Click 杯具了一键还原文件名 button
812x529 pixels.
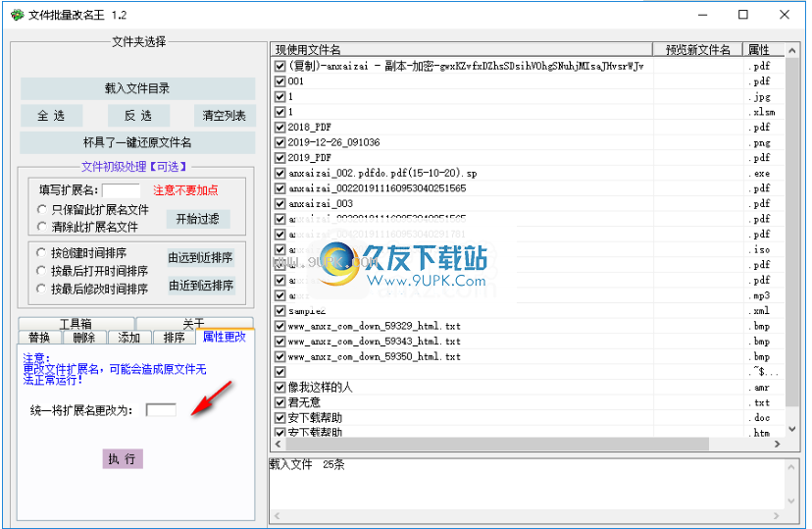(137, 142)
